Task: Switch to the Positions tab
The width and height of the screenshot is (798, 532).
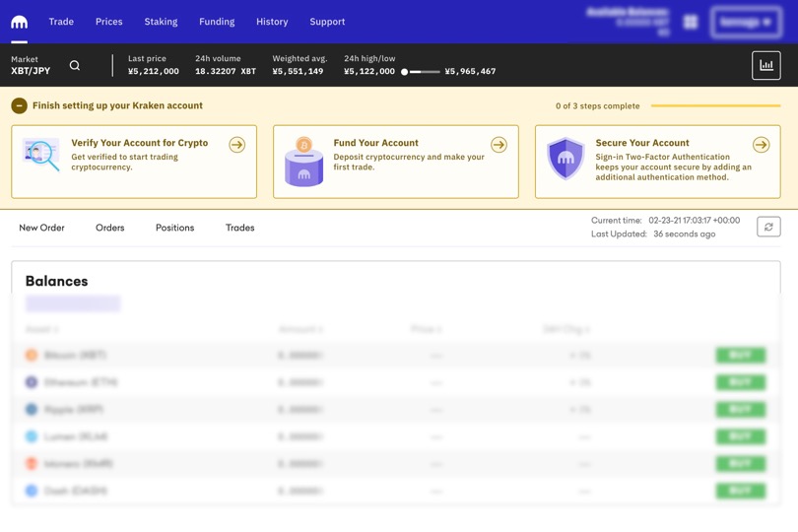Action: pos(175,228)
